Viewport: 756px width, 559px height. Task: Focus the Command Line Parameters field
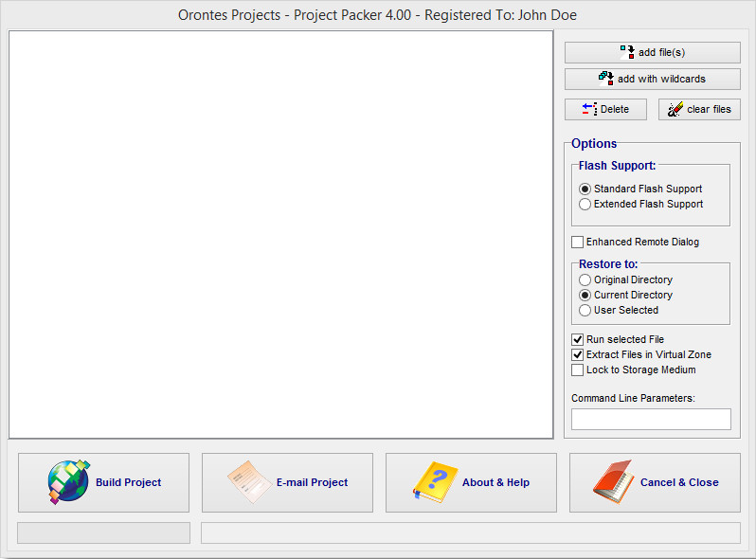651,419
